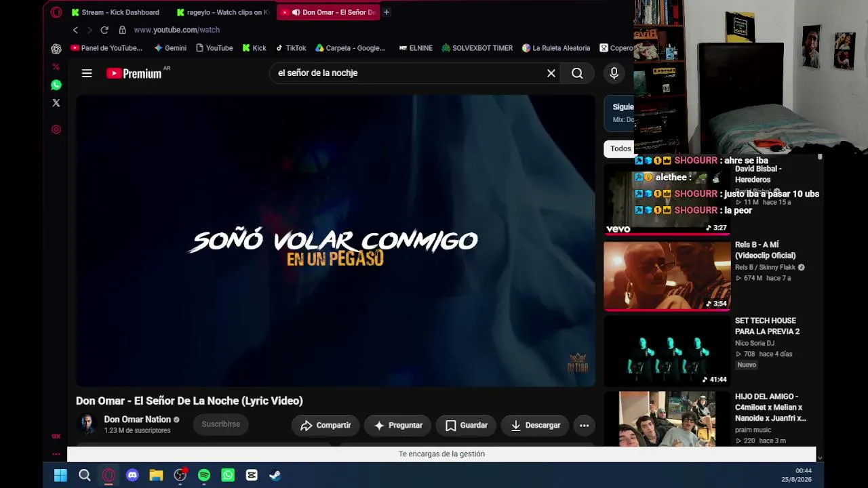Click the address bar showing youtube.com/watch
Screen dimensions: 868x488
pyautogui.click(x=176, y=30)
